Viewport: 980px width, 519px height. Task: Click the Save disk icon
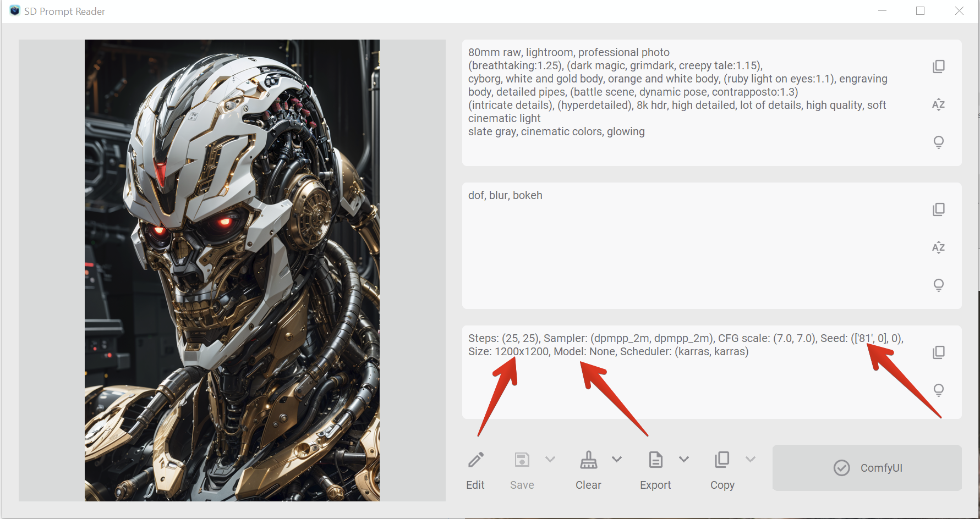click(522, 460)
